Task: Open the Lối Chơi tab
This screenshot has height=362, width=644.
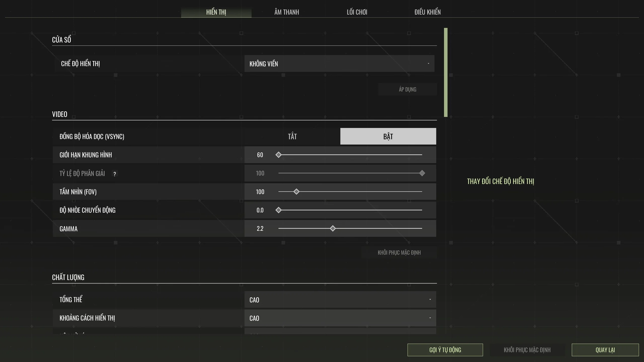Action: pyautogui.click(x=357, y=12)
